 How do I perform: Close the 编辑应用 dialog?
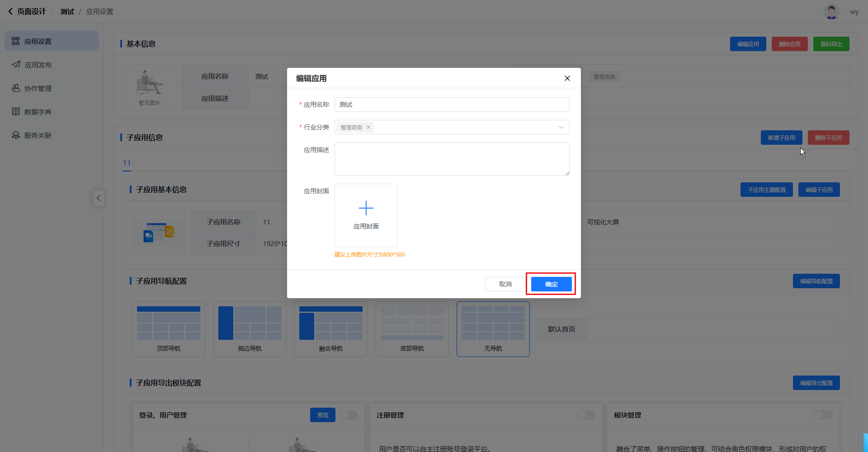[x=567, y=78]
